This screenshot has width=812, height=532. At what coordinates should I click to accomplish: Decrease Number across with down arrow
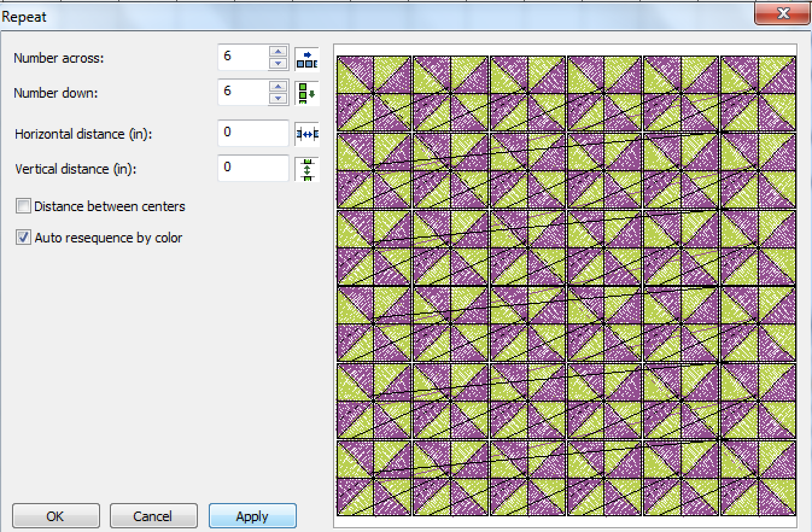pos(278,63)
